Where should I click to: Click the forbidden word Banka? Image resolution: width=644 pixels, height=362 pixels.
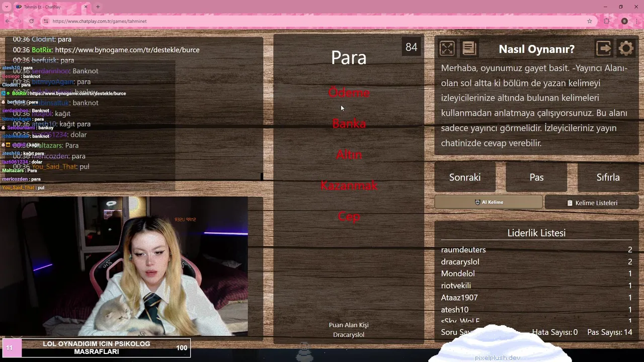click(349, 123)
